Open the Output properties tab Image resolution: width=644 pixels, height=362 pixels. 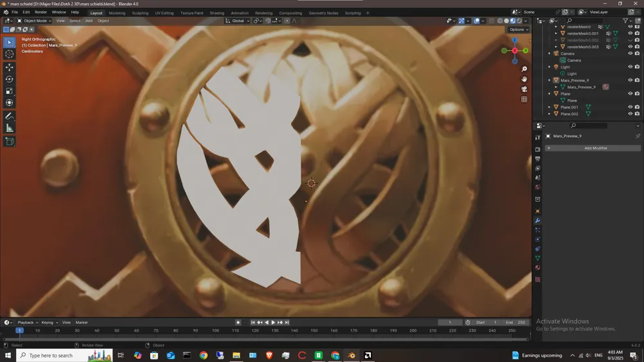[x=538, y=158]
